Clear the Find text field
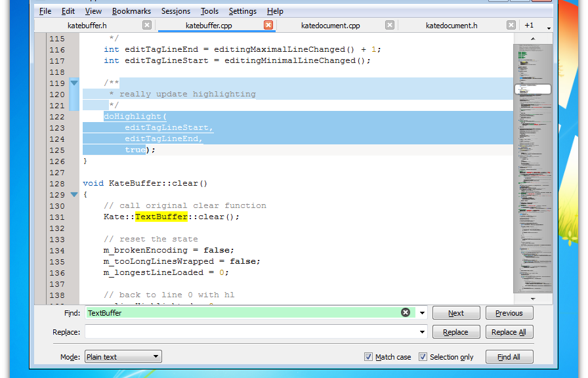Screen dimensions: 588x378 (406, 313)
